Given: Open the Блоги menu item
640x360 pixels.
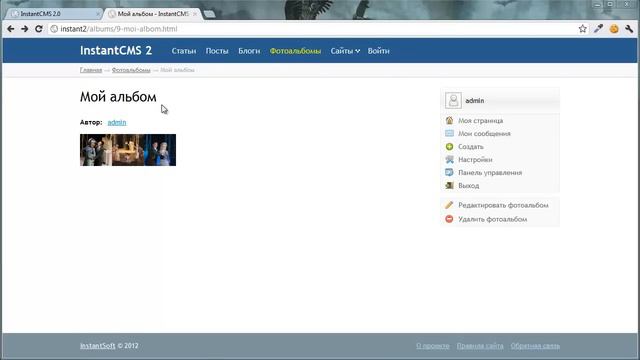Looking at the screenshot, I should [249, 51].
